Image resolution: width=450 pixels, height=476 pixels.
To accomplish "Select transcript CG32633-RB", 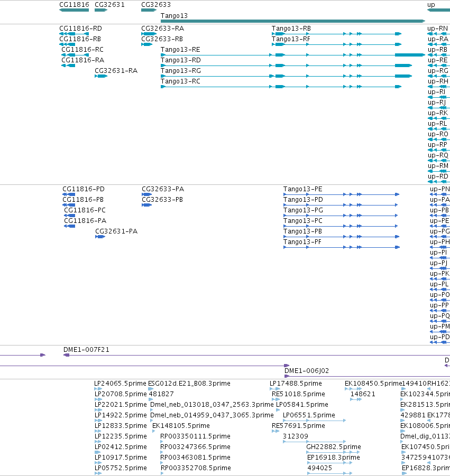I will [x=162, y=39].
